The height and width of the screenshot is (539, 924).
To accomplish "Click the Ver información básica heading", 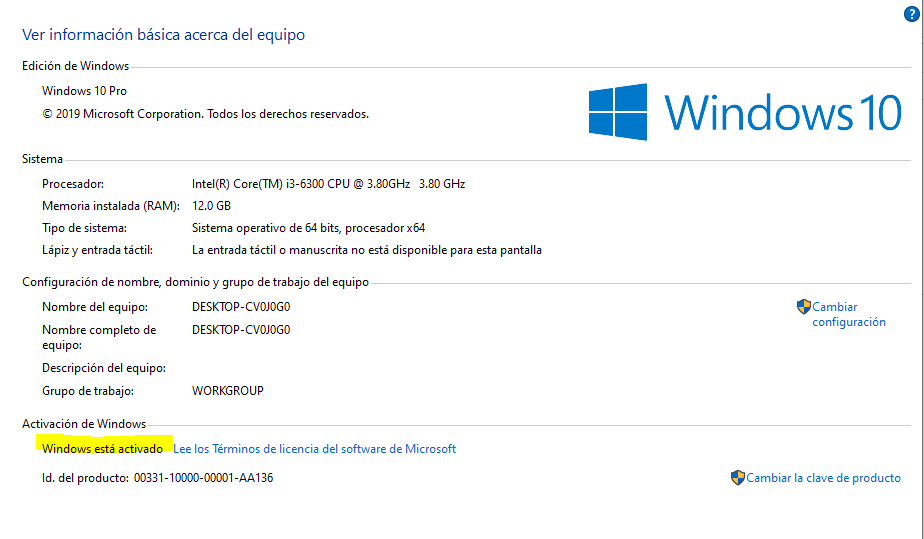I will point(163,35).
